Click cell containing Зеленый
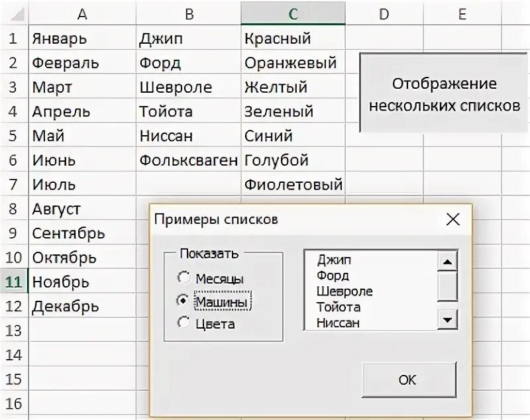This screenshot has width=530, height=420. click(293, 111)
